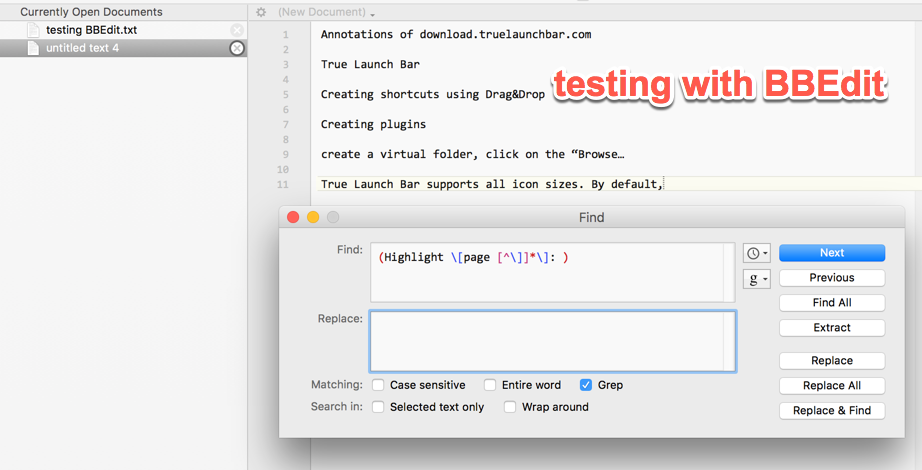The image size is (922, 470).
Task: Click the Next button
Action: click(x=832, y=253)
